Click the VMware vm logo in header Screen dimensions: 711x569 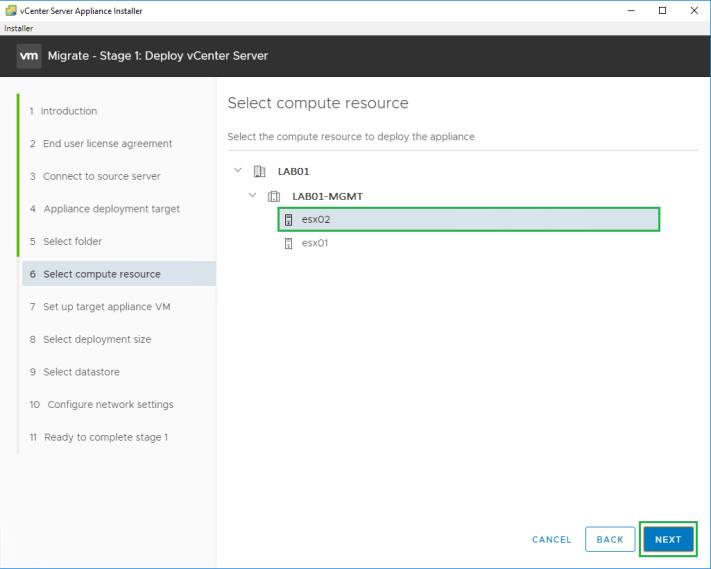[x=28, y=56]
